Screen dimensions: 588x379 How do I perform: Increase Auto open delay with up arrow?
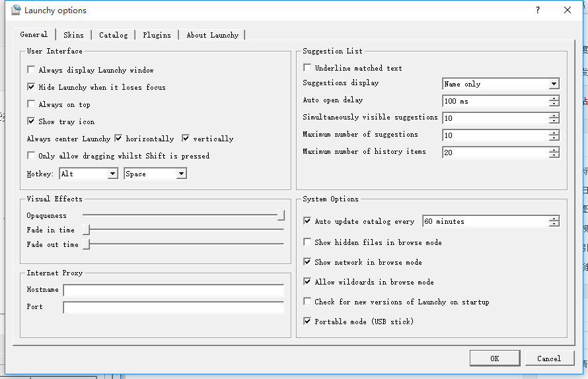click(x=554, y=98)
